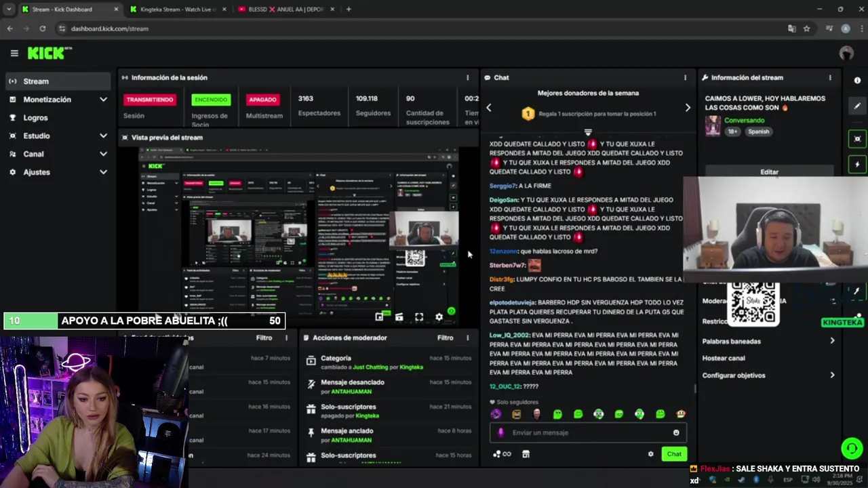Click the lightning bolt icon in right toolbar
The height and width of the screenshot is (488, 868).
(x=857, y=165)
